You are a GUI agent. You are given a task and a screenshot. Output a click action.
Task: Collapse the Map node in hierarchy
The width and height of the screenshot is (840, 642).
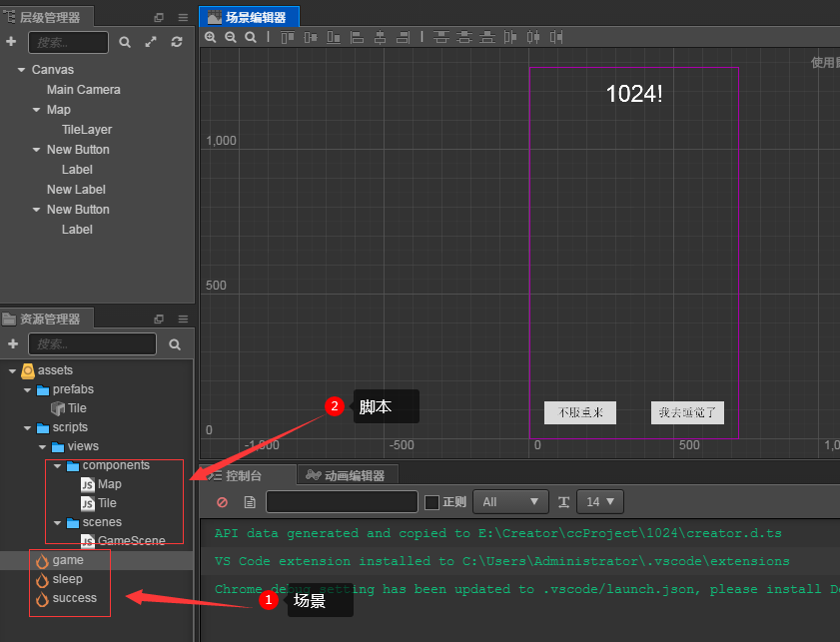click(36, 110)
